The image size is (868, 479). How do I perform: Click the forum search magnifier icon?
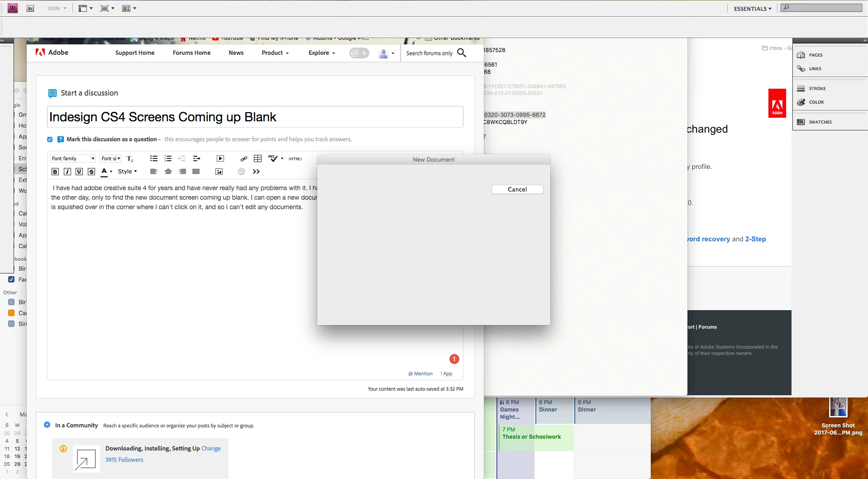click(462, 53)
